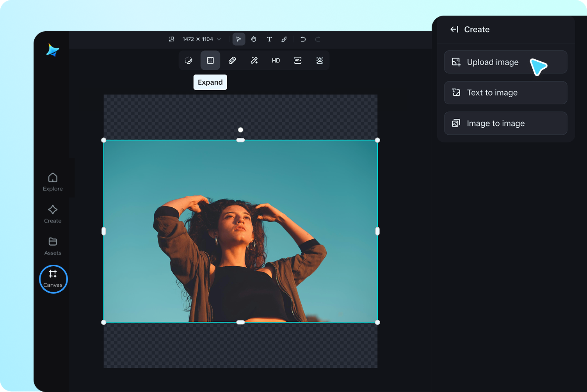This screenshot has width=587, height=392.
Task: Click the HD enhance button
Action: (276, 61)
